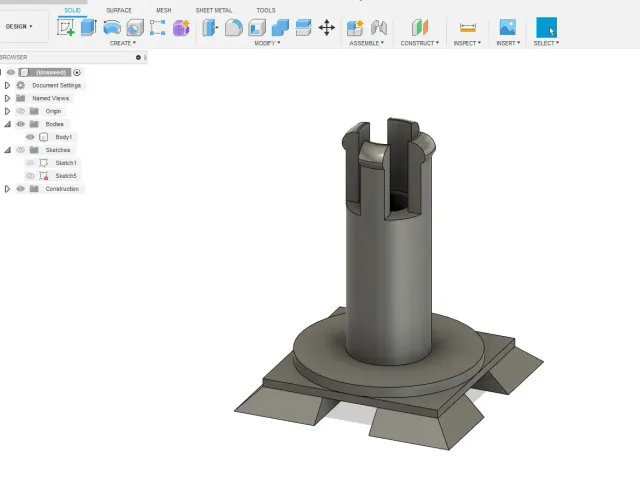Select the Rectangular Pattern tool
This screenshot has width=640, height=480.
[x=158, y=28]
